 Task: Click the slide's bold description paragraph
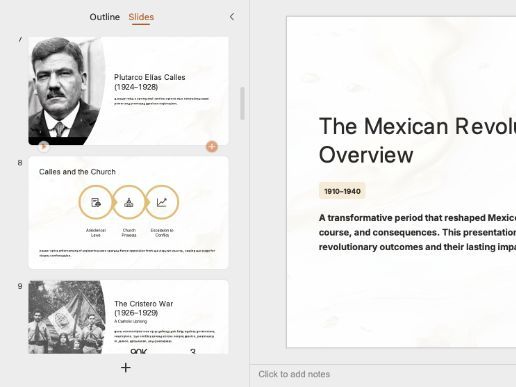point(417,232)
